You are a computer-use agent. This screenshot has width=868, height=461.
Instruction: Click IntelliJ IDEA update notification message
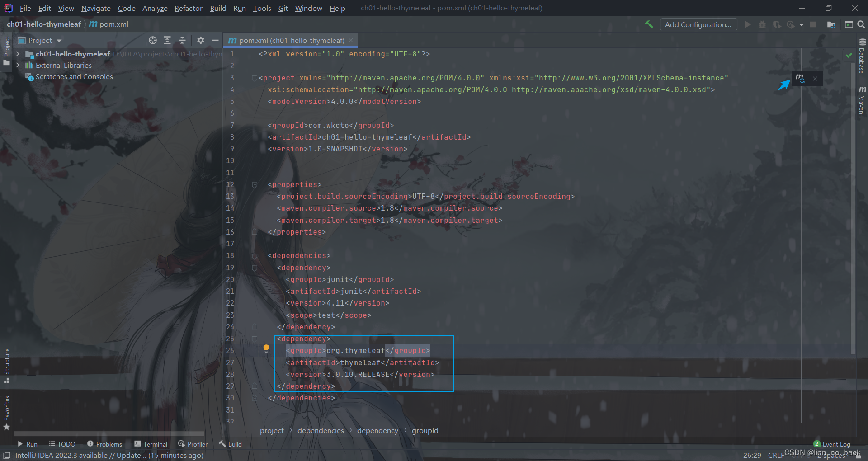(x=109, y=455)
